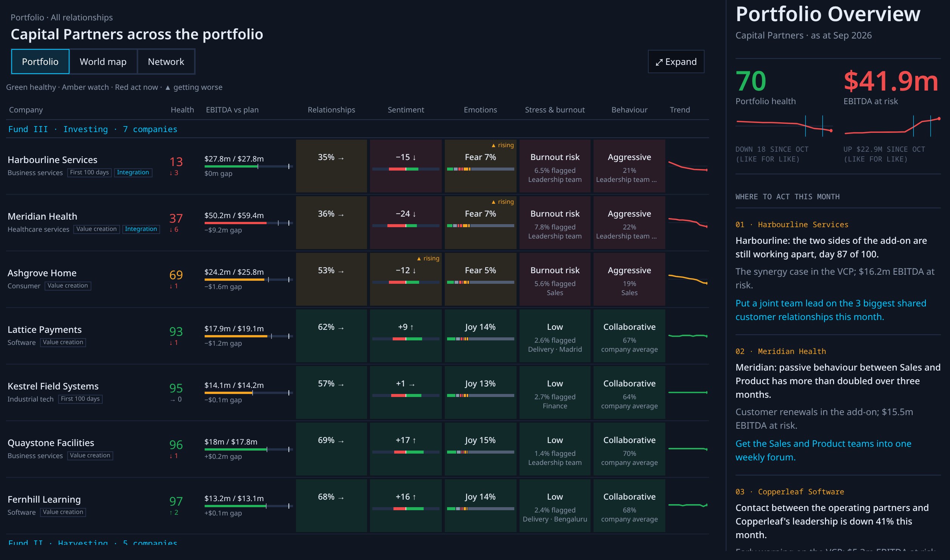The height and width of the screenshot is (560, 950).
Task: Click Harbourline's First 100 days tag
Action: 89,172
